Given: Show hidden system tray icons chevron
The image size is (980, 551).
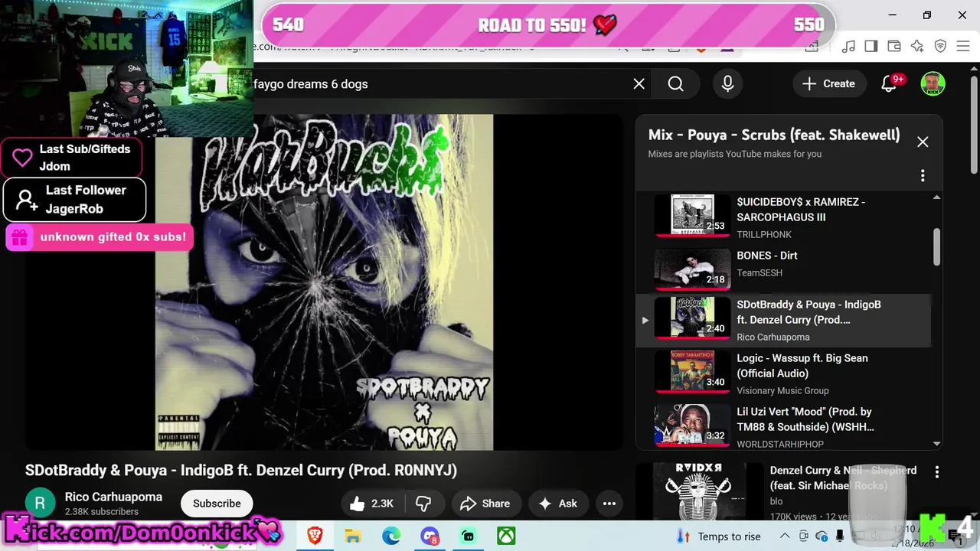Looking at the screenshot, I should 786,536.
